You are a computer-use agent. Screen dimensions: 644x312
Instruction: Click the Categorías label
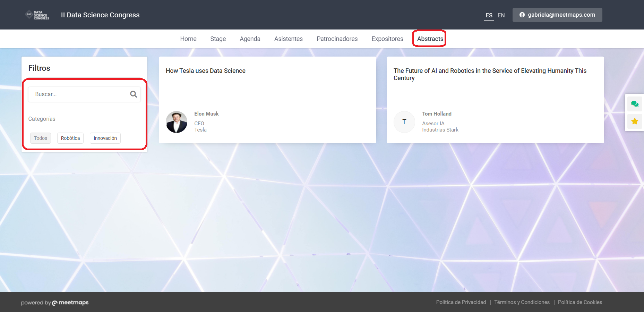pyautogui.click(x=42, y=119)
